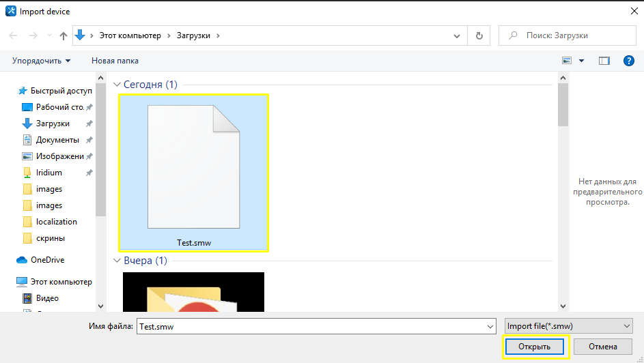Click the Downloads arrow icon in address bar

coord(80,35)
